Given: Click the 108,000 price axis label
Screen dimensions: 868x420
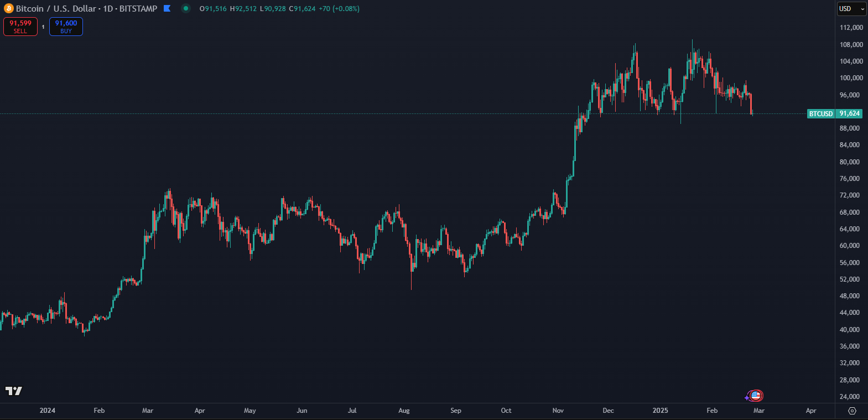Looking at the screenshot, I should (851, 45).
